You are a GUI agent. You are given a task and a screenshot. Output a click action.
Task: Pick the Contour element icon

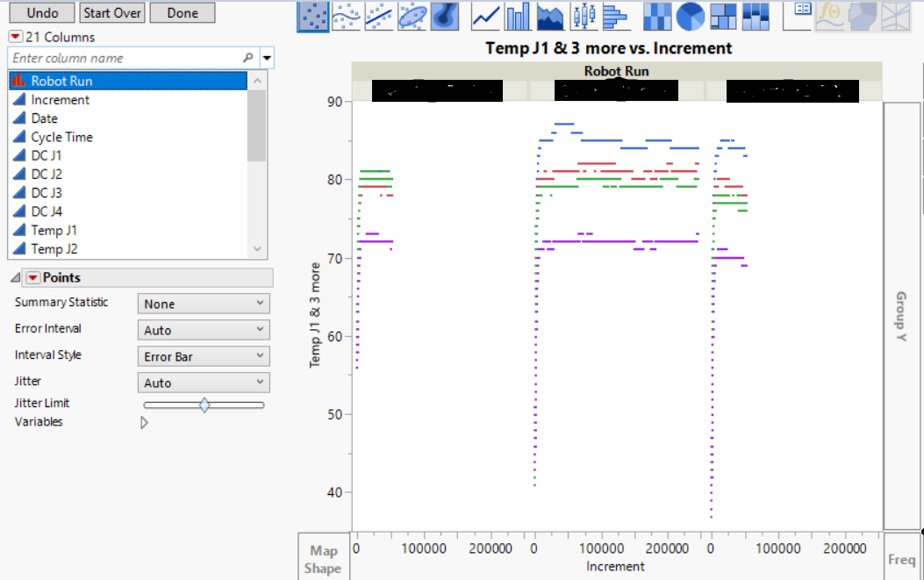(x=445, y=16)
